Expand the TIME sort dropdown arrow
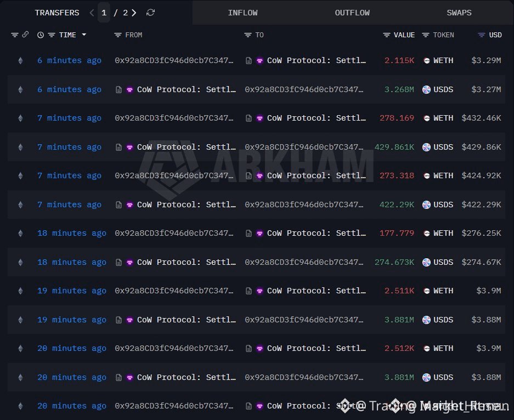 pyautogui.click(x=84, y=35)
